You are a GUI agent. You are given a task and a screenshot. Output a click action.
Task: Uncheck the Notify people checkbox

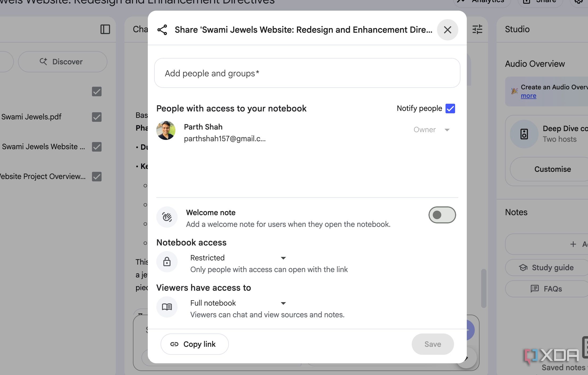point(450,109)
